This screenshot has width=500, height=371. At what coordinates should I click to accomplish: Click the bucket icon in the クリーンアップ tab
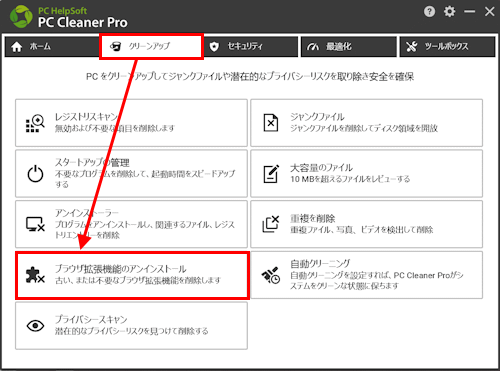(115, 47)
